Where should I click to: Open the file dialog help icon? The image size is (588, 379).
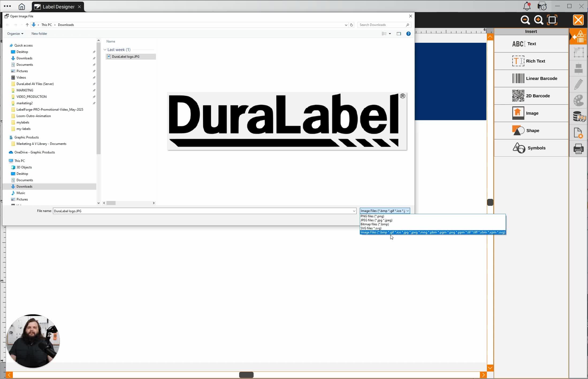(x=408, y=34)
